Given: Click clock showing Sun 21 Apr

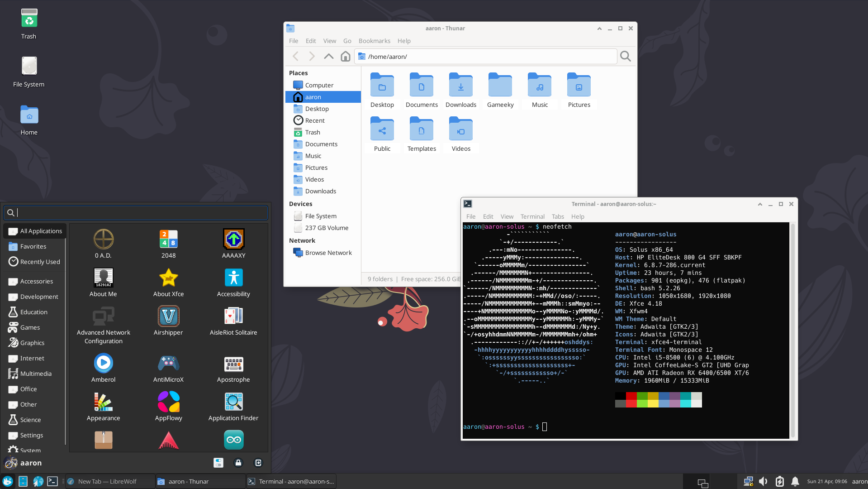Looking at the screenshot, I should 827,481.
